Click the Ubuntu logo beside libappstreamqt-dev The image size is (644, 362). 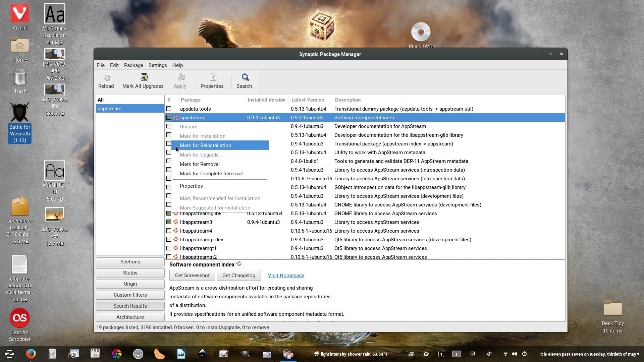tap(175, 240)
